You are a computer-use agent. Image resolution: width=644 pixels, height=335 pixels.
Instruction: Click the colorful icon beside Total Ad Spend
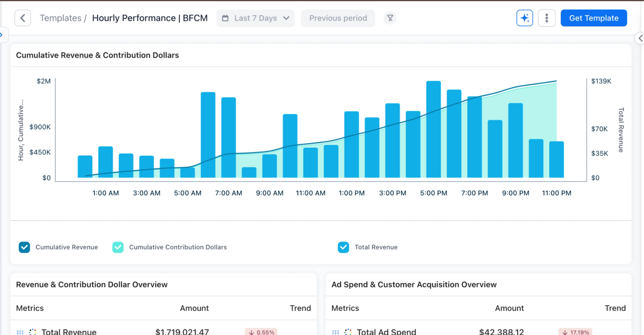pyautogui.click(x=348, y=332)
